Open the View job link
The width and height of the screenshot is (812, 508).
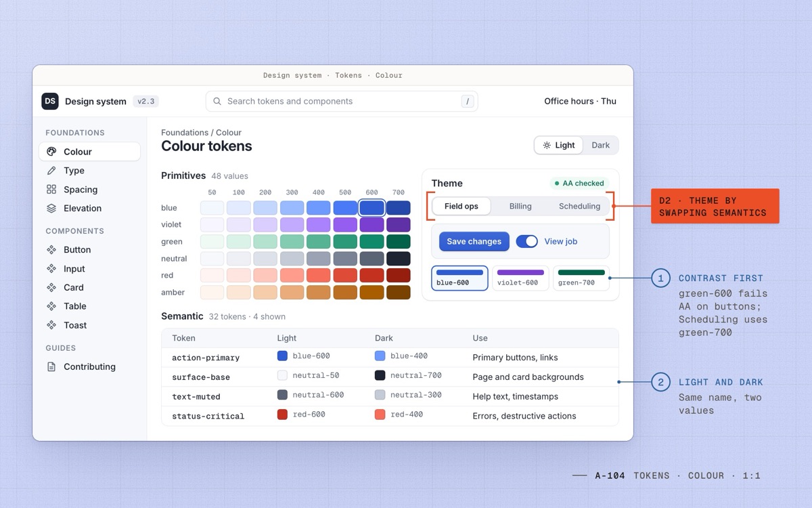click(x=561, y=241)
